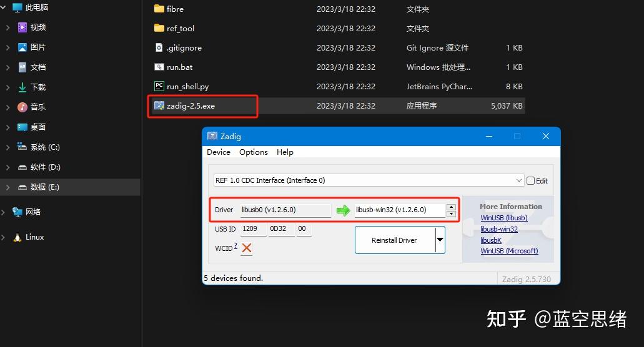This screenshot has height=347, width=644.
Task: Click the ref_tool folder icon
Action: tap(159, 28)
